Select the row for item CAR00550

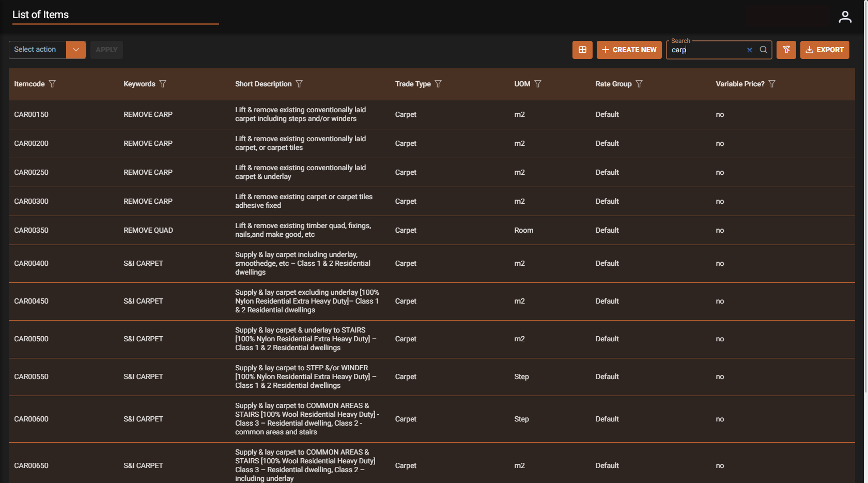[x=31, y=376]
